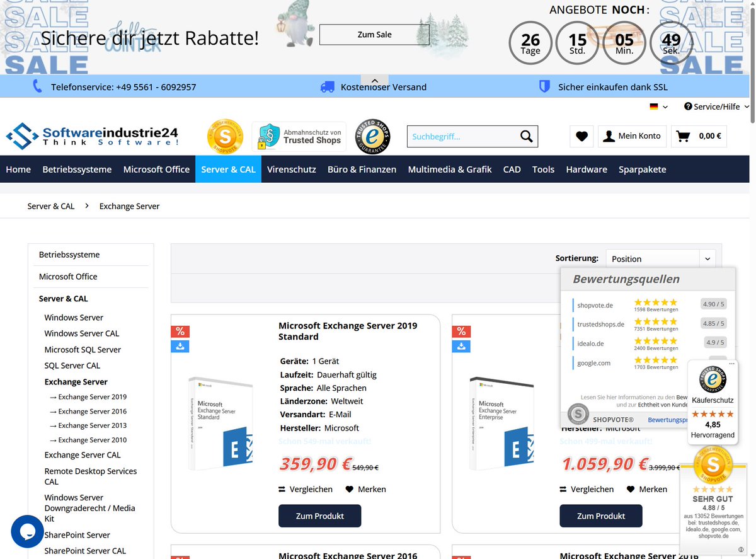
Task: Open trustedshops.de rating source row
Action: (x=650, y=323)
